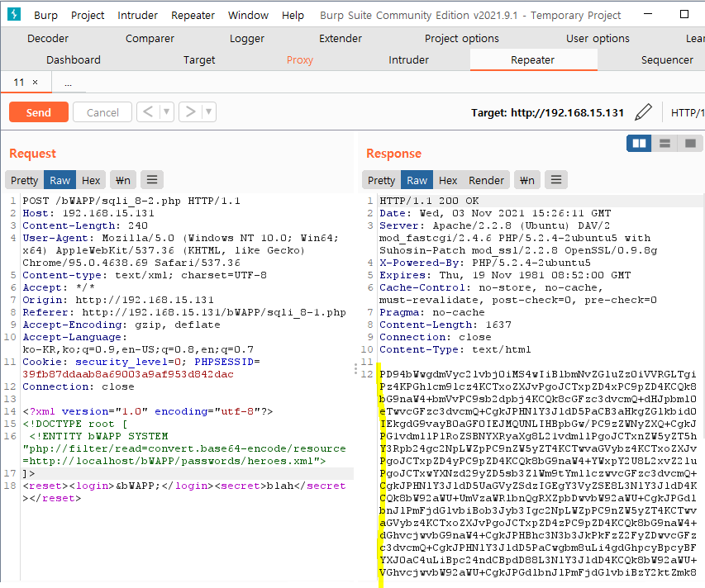Close the Repeater tab 11
705x588 pixels.
[x=35, y=83]
